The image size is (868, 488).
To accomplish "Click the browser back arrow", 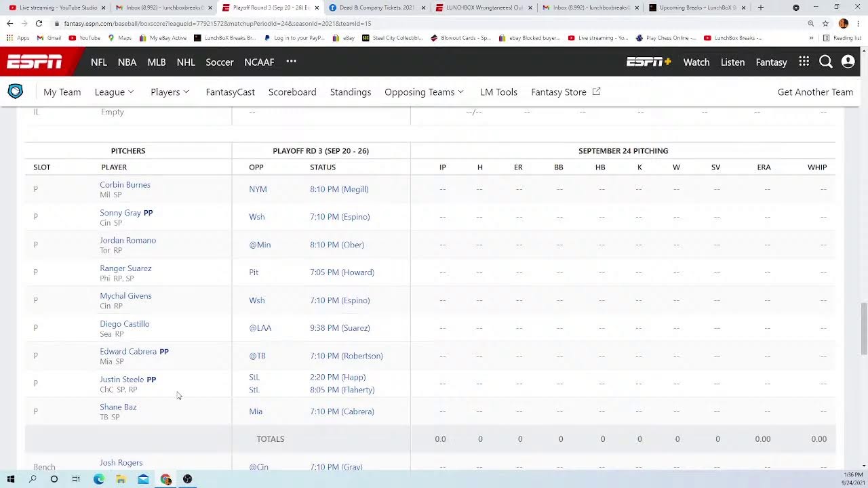I will click(x=9, y=23).
